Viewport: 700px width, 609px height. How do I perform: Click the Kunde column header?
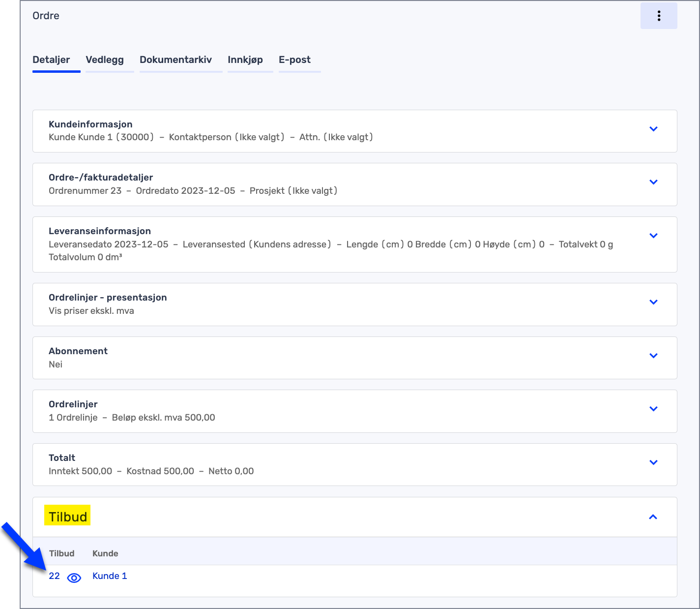point(105,553)
